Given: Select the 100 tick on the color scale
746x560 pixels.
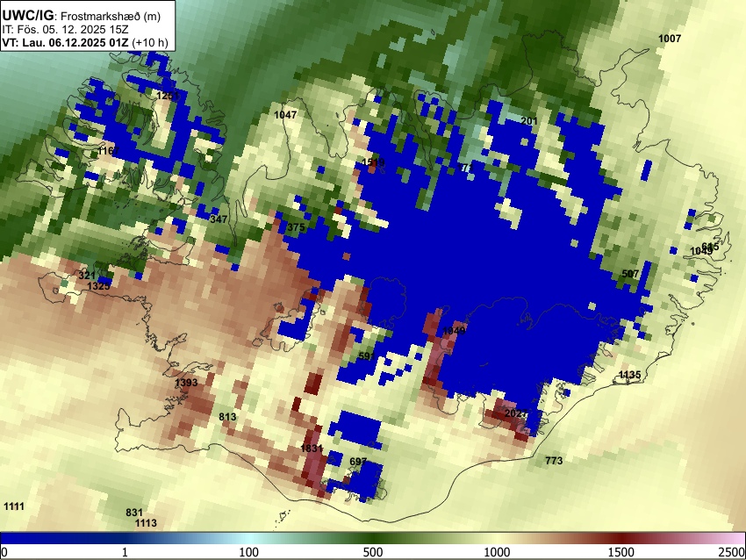Looking at the screenshot, I should pyautogui.click(x=249, y=552).
